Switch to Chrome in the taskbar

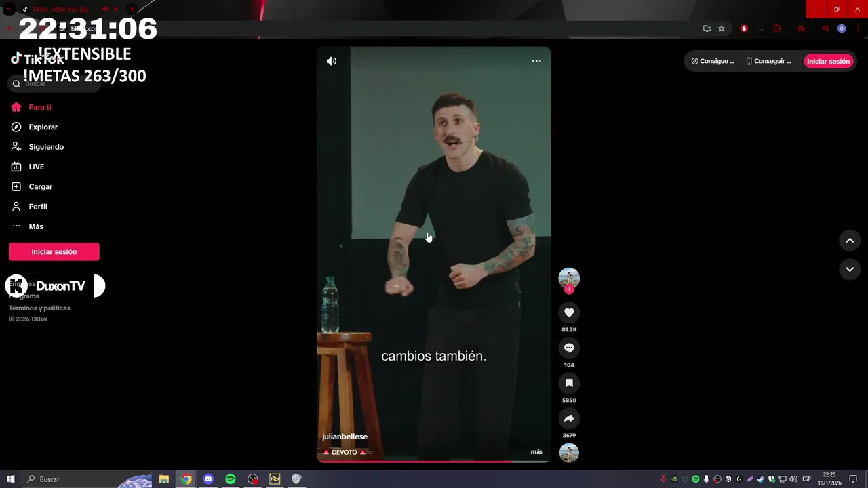(x=186, y=479)
